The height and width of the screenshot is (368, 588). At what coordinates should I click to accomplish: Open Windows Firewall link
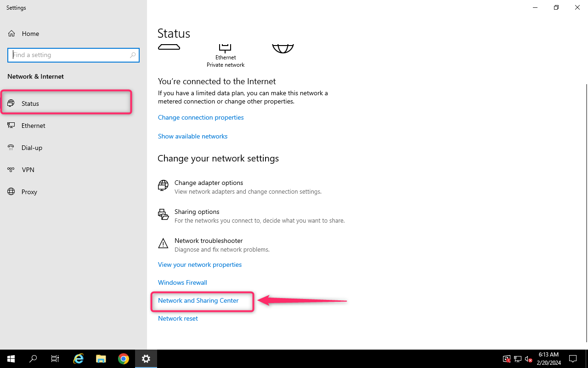tap(182, 282)
